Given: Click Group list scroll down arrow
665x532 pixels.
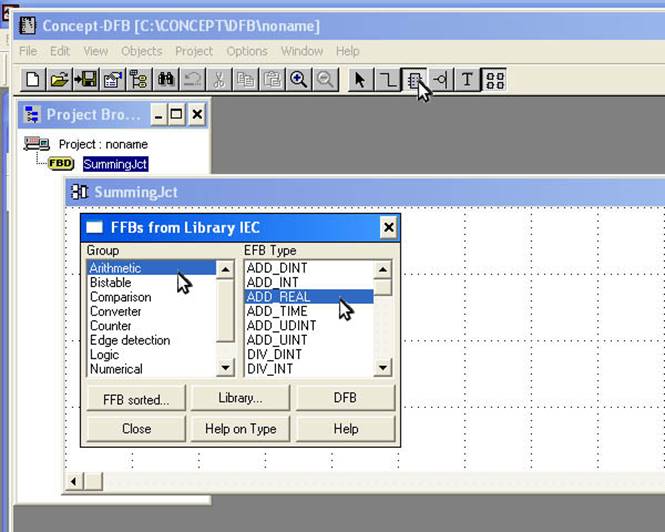Looking at the screenshot, I should 225,367.
